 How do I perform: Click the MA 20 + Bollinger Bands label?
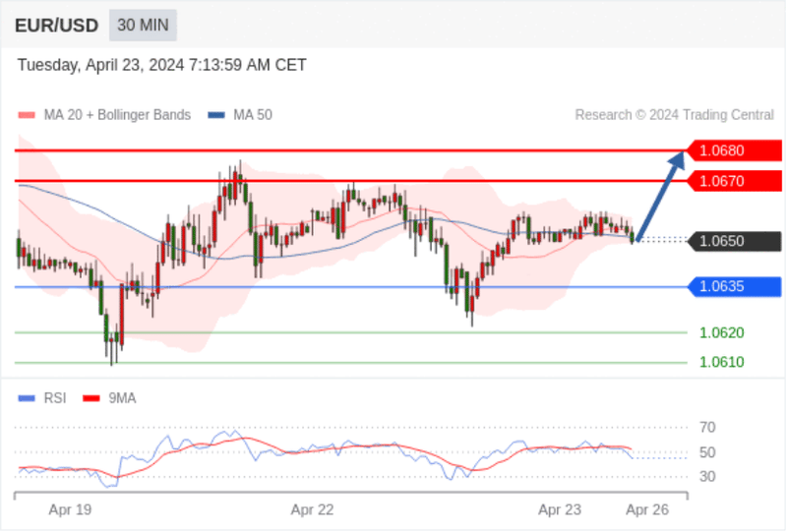[117, 115]
